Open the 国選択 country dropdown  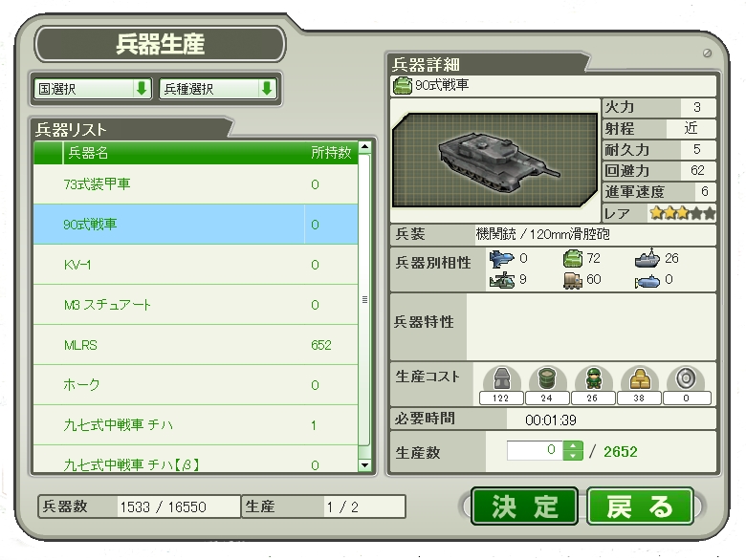[93, 89]
